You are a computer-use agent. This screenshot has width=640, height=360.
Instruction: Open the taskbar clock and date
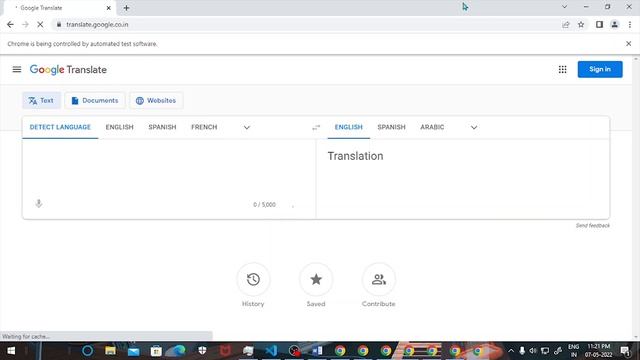coord(598,351)
